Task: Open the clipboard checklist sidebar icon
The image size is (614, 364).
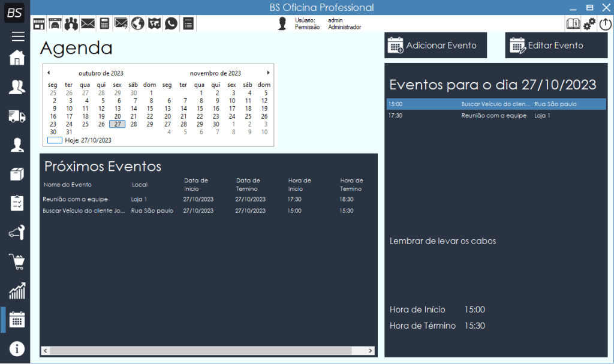Action: coord(17,203)
